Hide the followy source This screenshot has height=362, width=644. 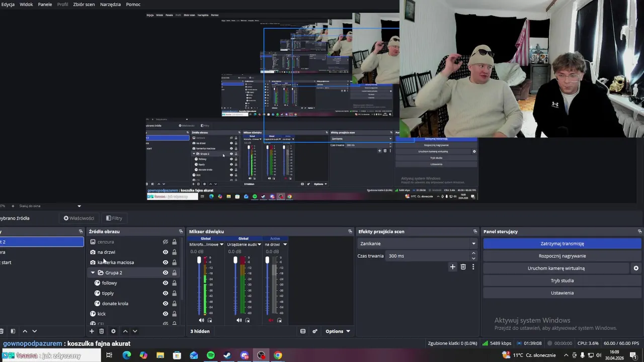pyautogui.click(x=165, y=283)
